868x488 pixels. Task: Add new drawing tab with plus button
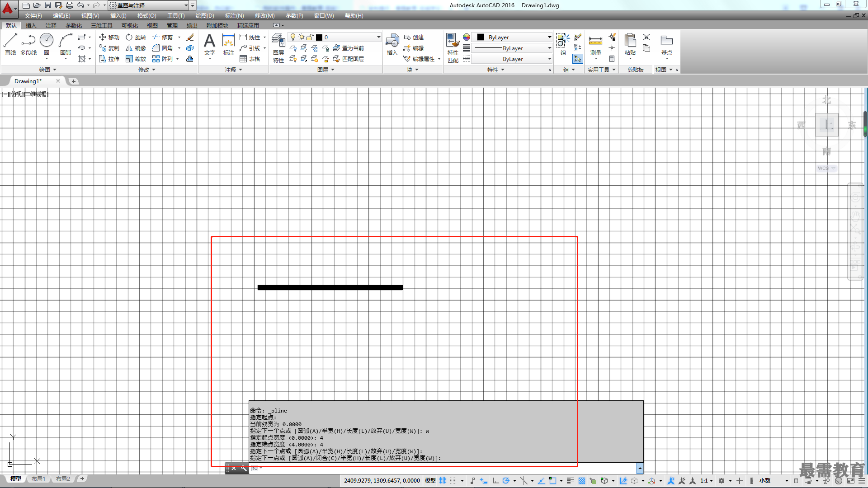tap(74, 81)
